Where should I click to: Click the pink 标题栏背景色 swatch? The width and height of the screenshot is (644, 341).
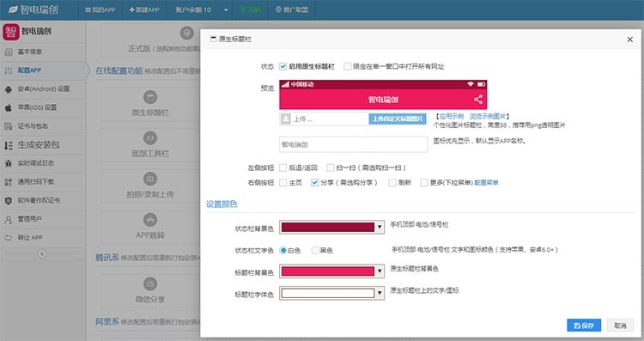pyautogui.click(x=328, y=271)
